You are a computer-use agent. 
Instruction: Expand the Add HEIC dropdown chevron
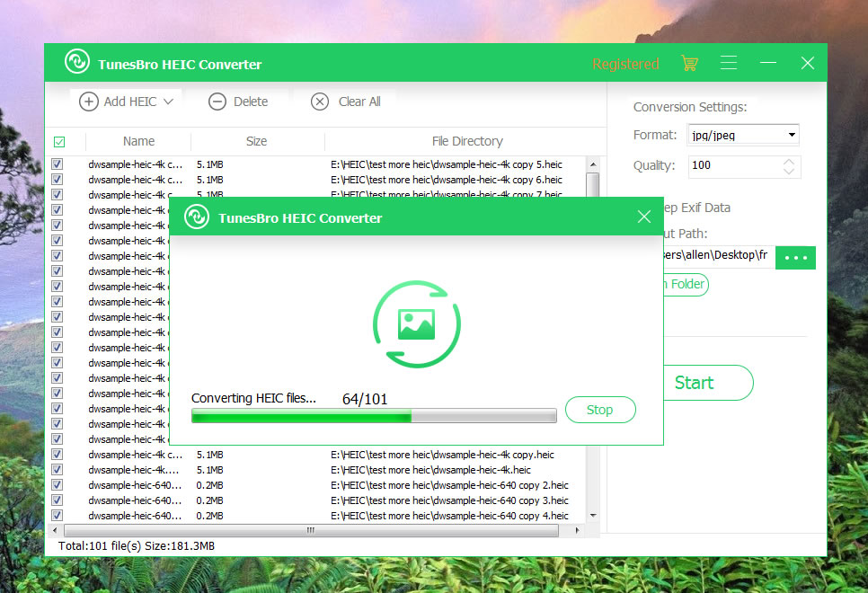coord(168,102)
